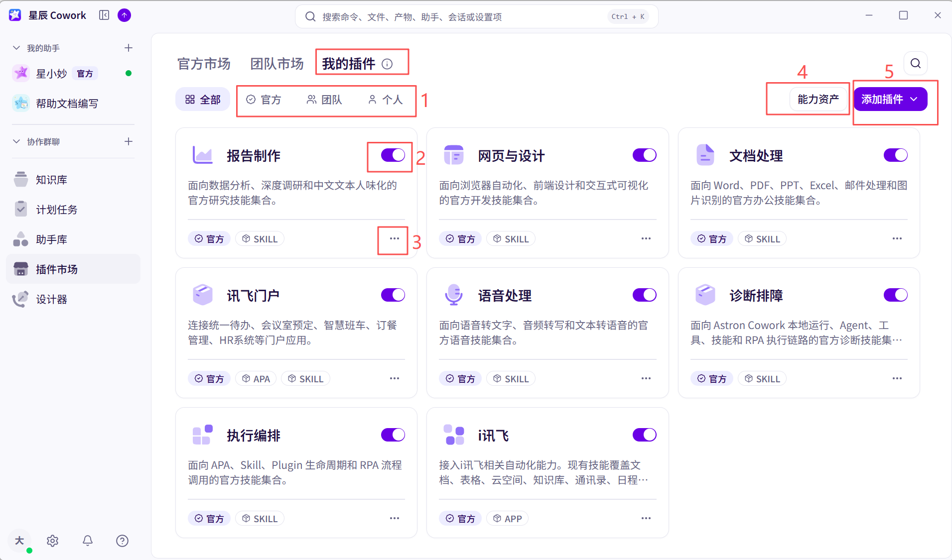This screenshot has height=560, width=952.
Task: Open the 助手库 section
Action: (x=73, y=239)
